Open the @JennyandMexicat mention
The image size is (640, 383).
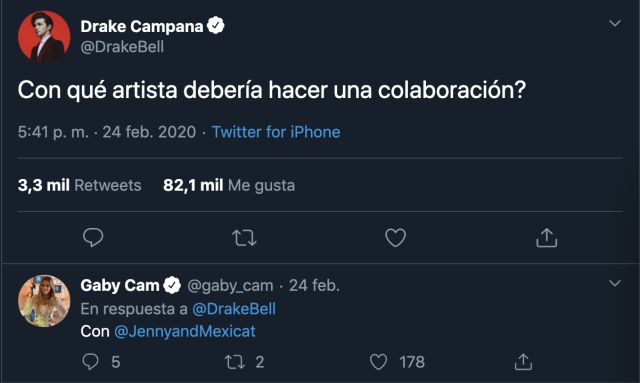[x=184, y=331]
